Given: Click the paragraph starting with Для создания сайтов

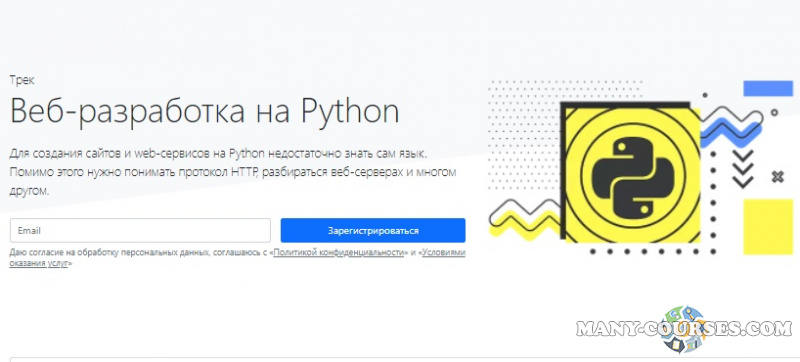Looking at the screenshot, I should 233,172.
